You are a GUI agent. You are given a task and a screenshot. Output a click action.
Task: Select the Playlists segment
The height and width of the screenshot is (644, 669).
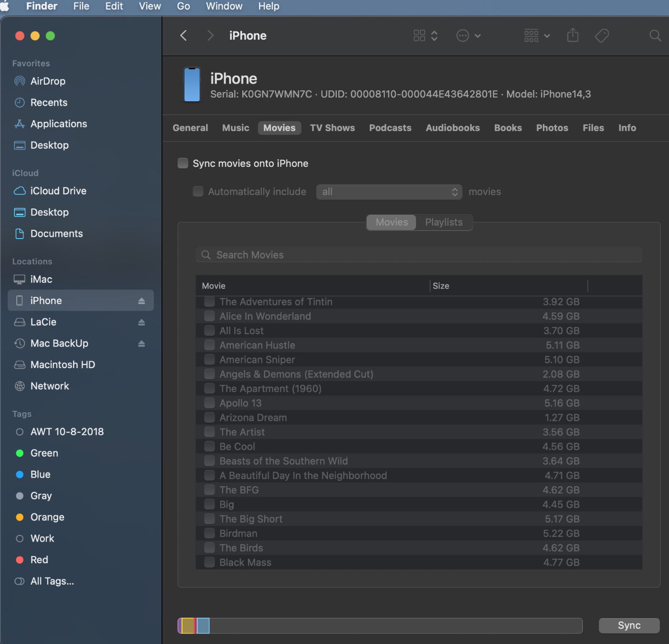click(444, 222)
